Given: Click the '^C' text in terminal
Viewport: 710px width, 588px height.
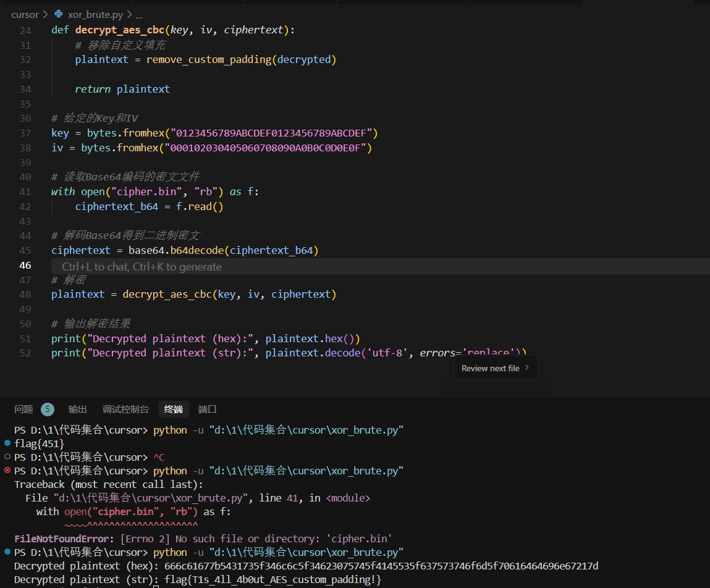Looking at the screenshot, I should click(x=159, y=457).
